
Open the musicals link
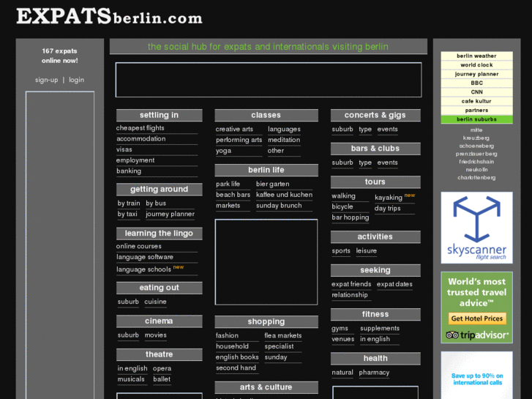pos(131,379)
